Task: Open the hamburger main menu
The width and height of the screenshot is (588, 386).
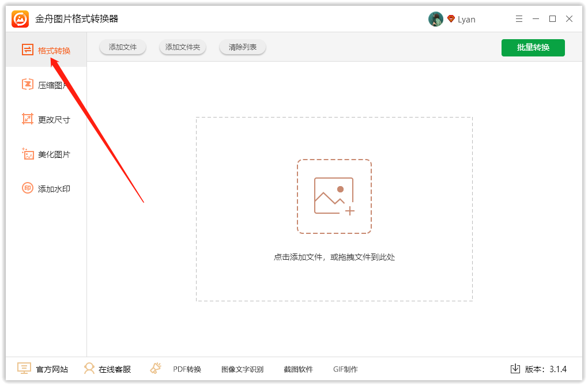Action: tap(519, 19)
